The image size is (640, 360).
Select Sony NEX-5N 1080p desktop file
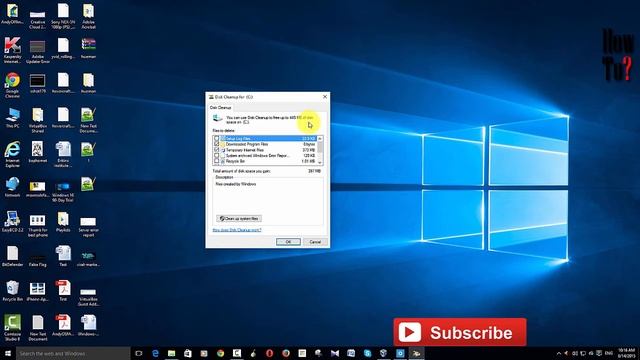[x=63, y=16]
